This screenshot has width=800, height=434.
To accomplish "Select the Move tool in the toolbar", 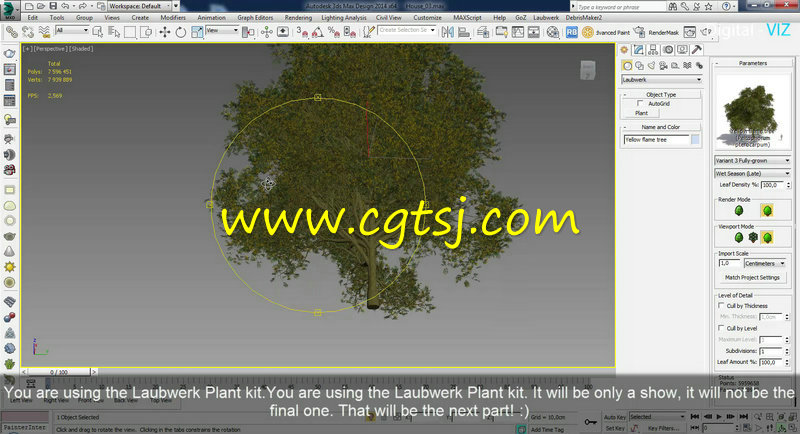I will point(164,32).
